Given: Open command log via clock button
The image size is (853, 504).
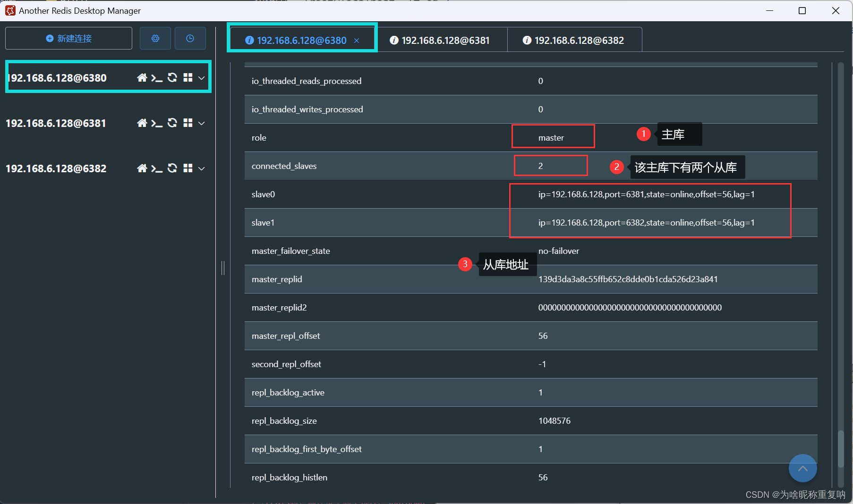Looking at the screenshot, I should pos(190,38).
